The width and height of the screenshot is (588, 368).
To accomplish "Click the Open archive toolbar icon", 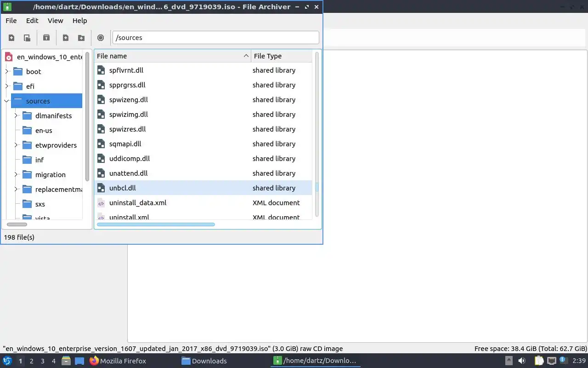I will point(27,38).
